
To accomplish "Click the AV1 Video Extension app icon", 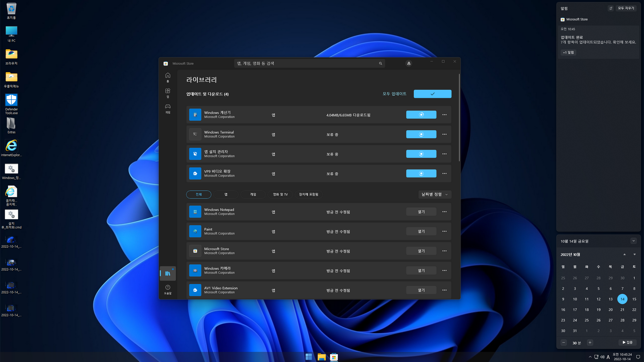I will [x=195, y=290].
